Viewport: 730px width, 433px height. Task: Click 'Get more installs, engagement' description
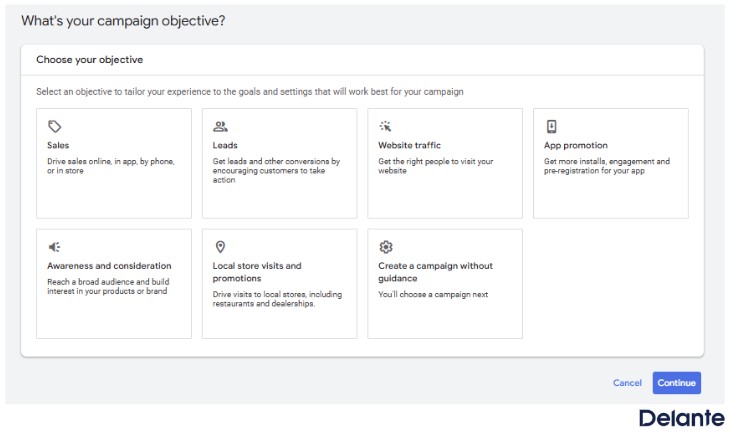607,166
